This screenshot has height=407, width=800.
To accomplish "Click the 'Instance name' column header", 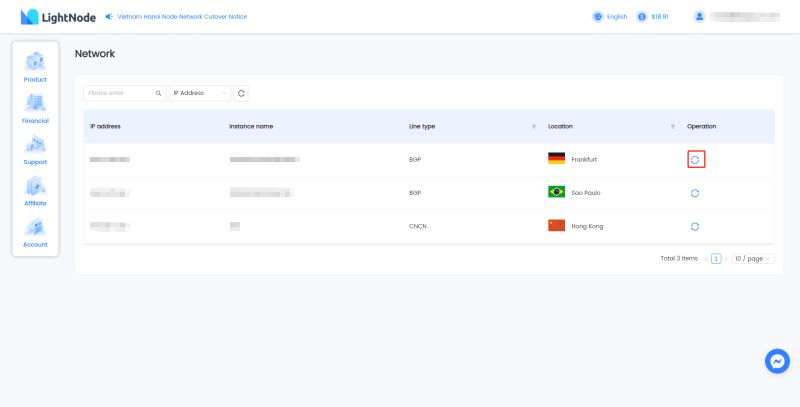I will (x=251, y=126).
